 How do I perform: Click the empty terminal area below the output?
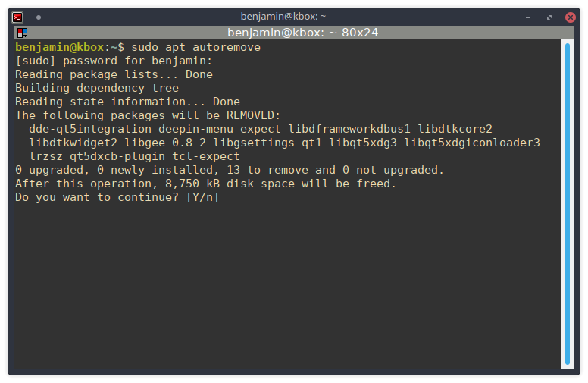(288, 285)
